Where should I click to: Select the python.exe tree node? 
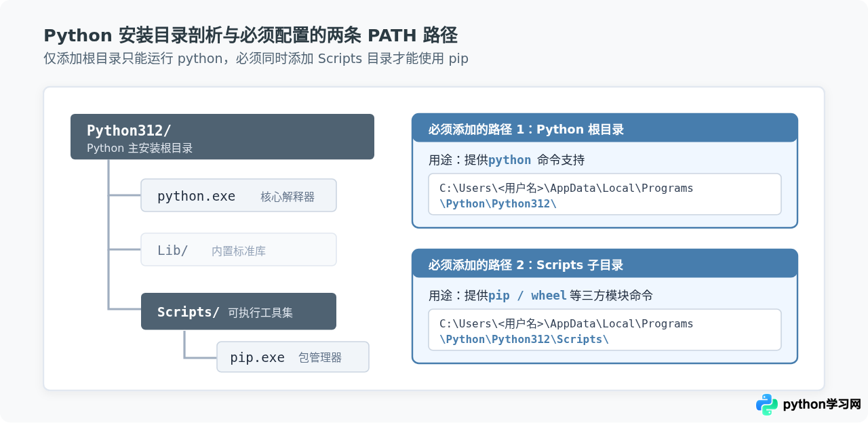point(239,195)
